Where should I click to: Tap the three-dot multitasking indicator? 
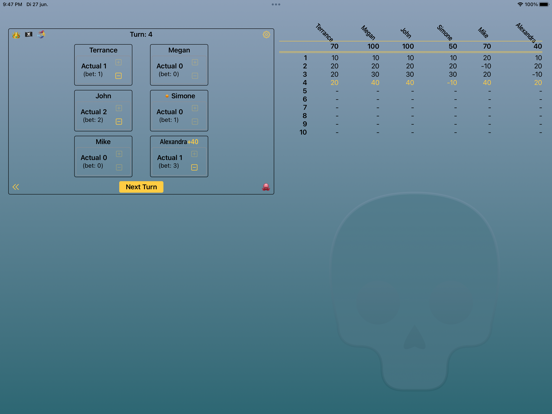276,5
